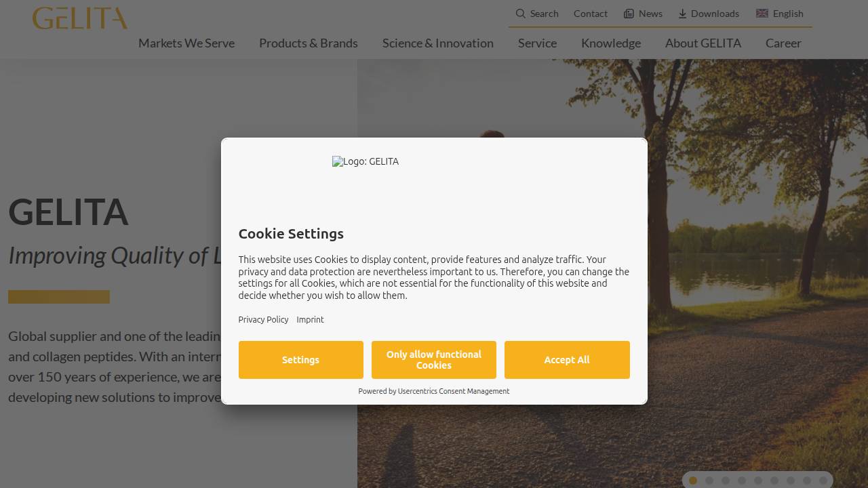Select the second carousel slide dot

point(709,481)
